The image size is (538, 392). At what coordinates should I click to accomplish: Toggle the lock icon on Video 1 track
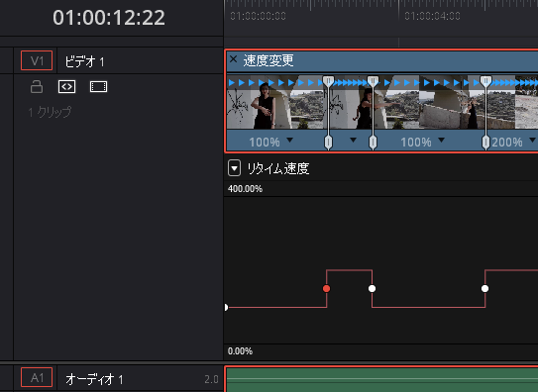[x=37, y=87]
